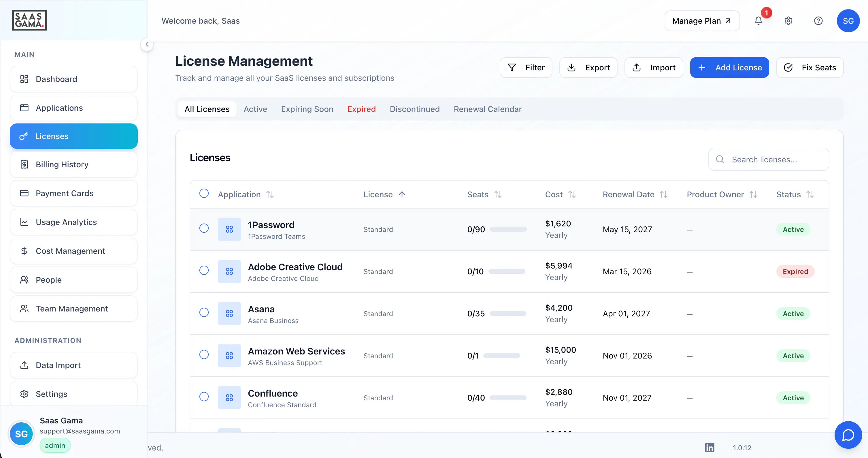Open the notifications bell

click(758, 21)
